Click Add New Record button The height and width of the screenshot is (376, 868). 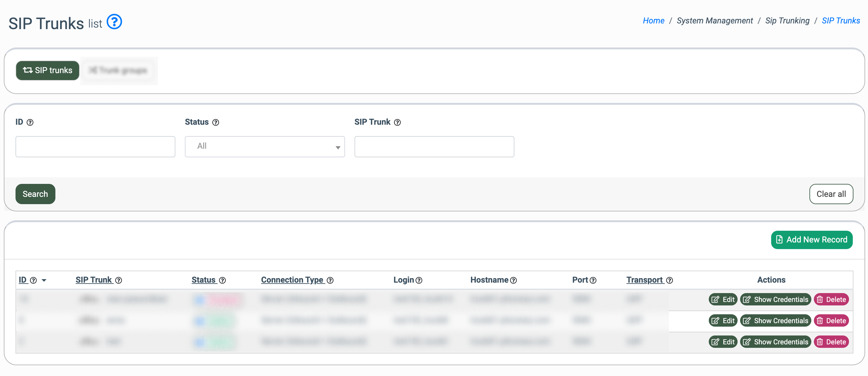click(x=811, y=240)
